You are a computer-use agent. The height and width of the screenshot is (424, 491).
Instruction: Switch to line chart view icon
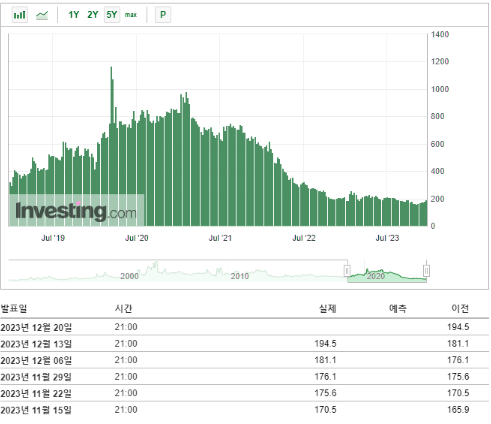[42, 15]
